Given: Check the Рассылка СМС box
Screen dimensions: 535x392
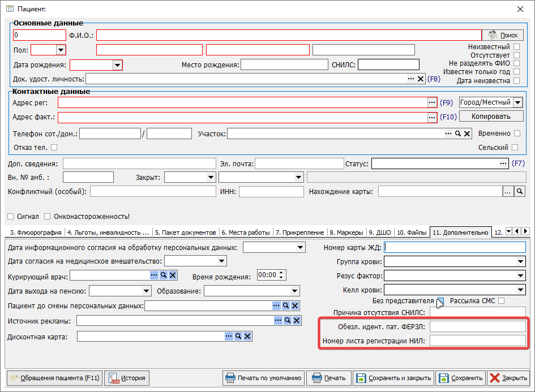Looking at the screenshot, I should tap(501, 300).
